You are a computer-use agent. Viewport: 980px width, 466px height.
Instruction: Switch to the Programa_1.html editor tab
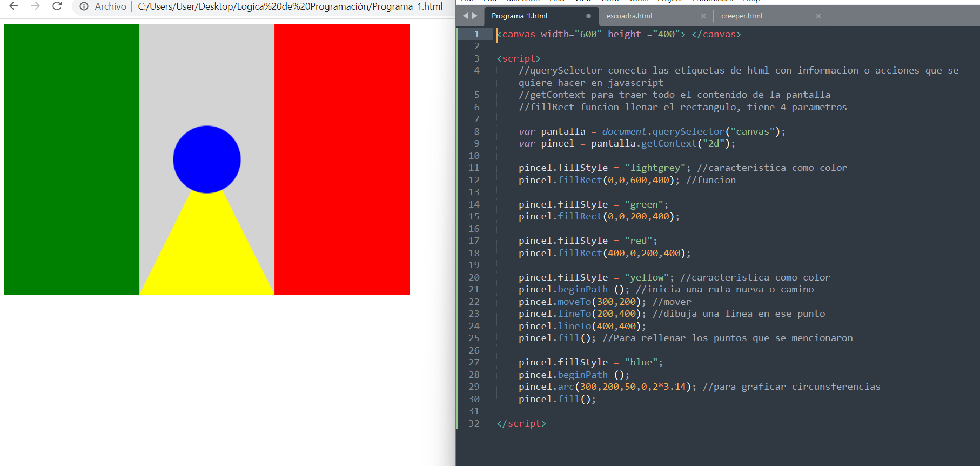(x=520, y=16)
